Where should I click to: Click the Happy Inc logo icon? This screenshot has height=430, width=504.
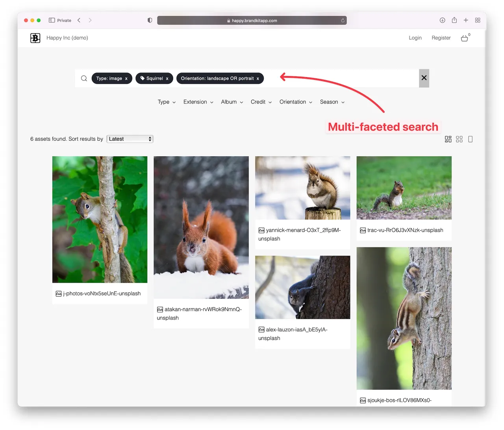35,38
